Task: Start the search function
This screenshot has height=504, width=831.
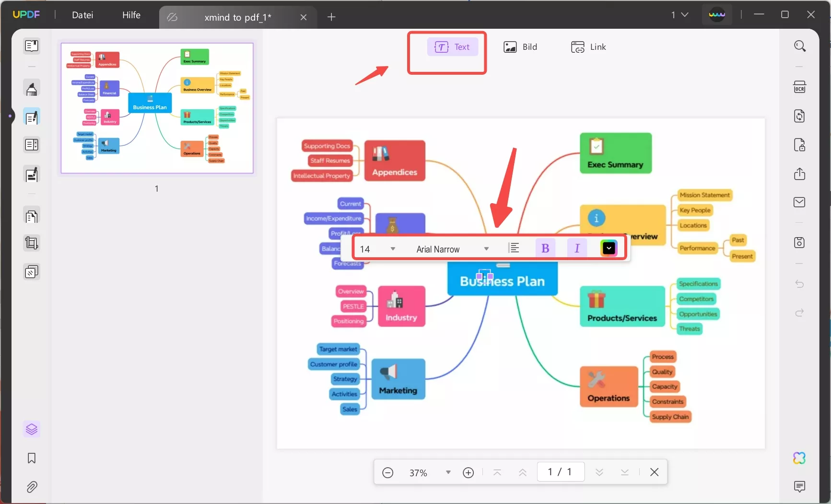Action: [800, 46]
